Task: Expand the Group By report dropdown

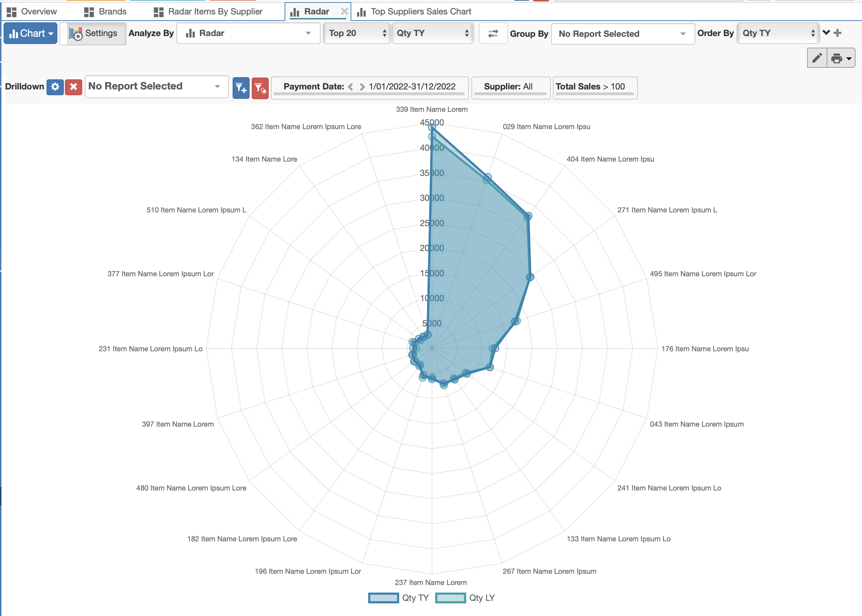Action: coord(623,34)
